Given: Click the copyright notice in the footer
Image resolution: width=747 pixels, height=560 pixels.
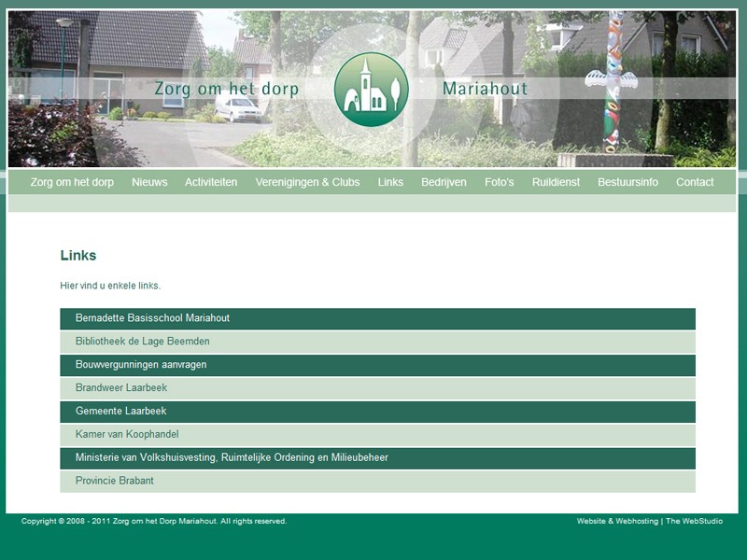Looking at the screenshot, I should point(154,521).
